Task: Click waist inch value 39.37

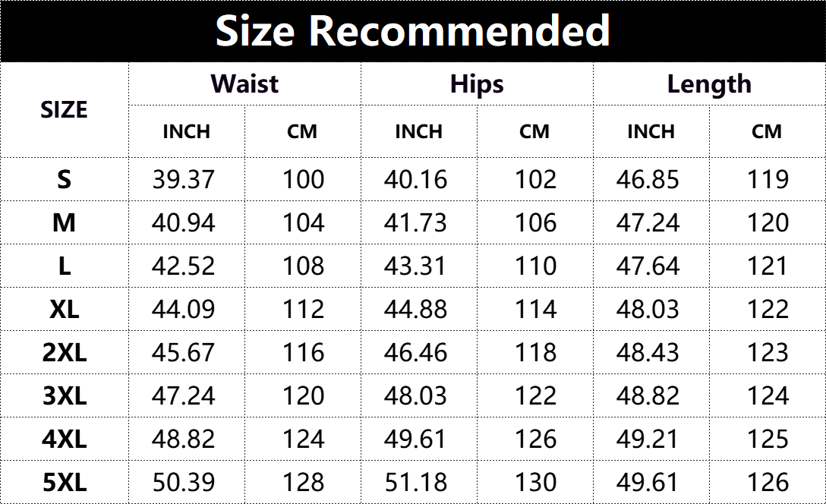Action: [x=184, y=180]
